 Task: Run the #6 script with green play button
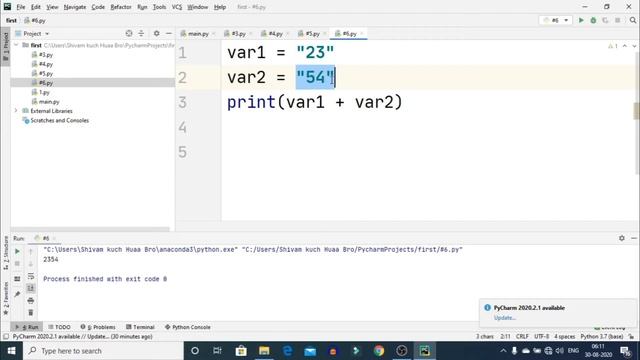[581, 20]
